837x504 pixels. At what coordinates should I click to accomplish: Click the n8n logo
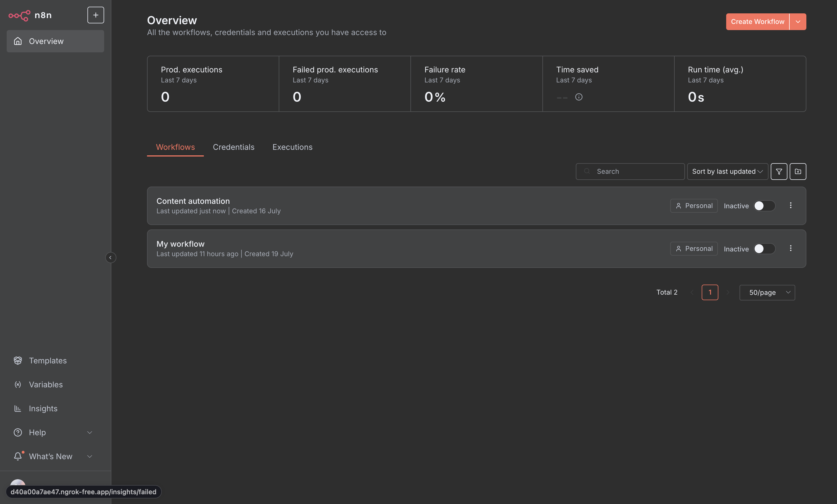point(30,15)
